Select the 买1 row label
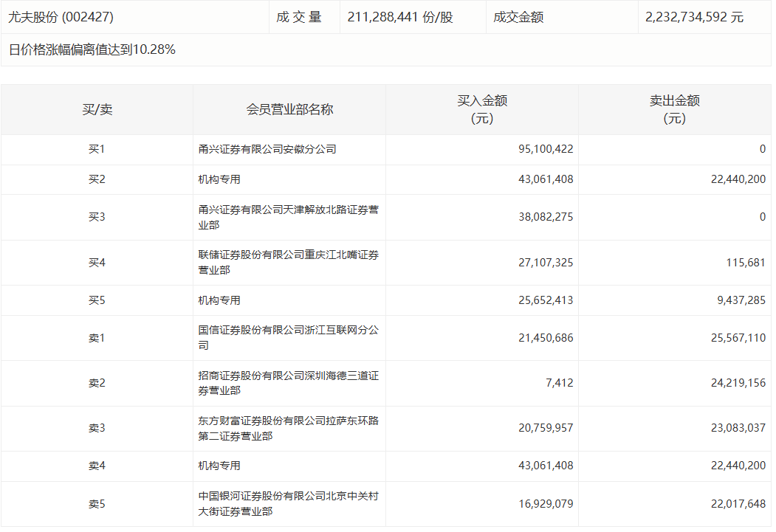776x532 pixels. [97, 149]
